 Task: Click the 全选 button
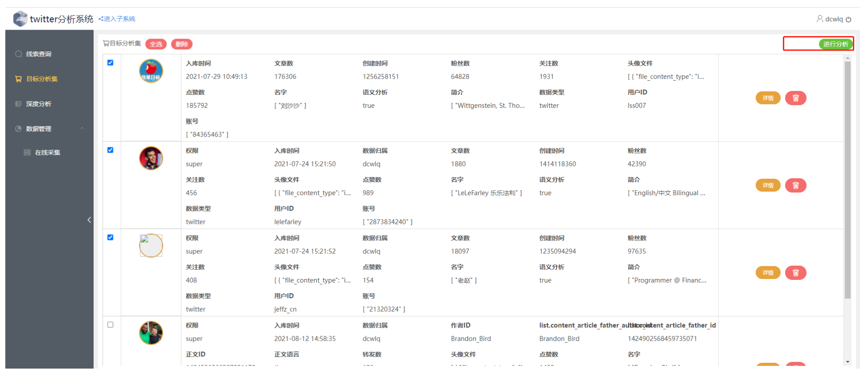pos(156,44)
